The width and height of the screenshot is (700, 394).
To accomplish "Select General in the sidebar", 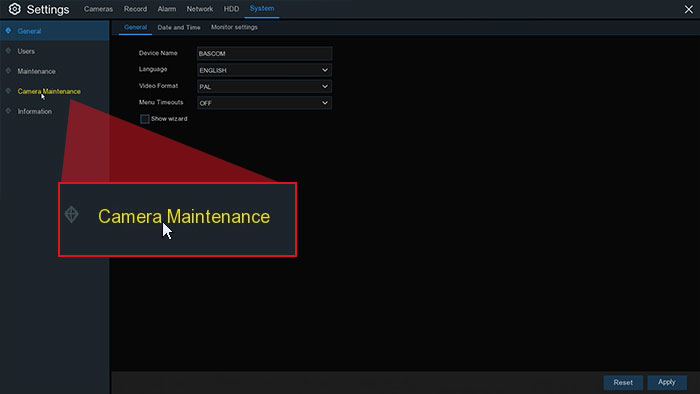I will tap(54, 31).
